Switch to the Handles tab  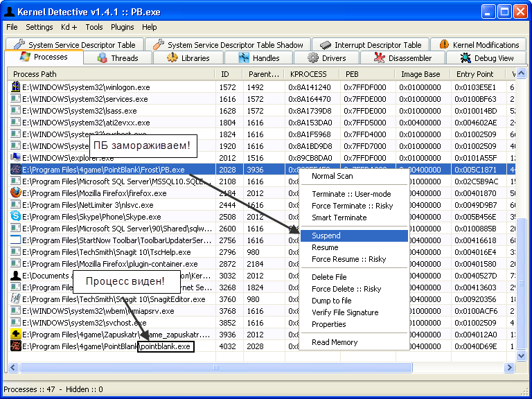tap(258, 58)
